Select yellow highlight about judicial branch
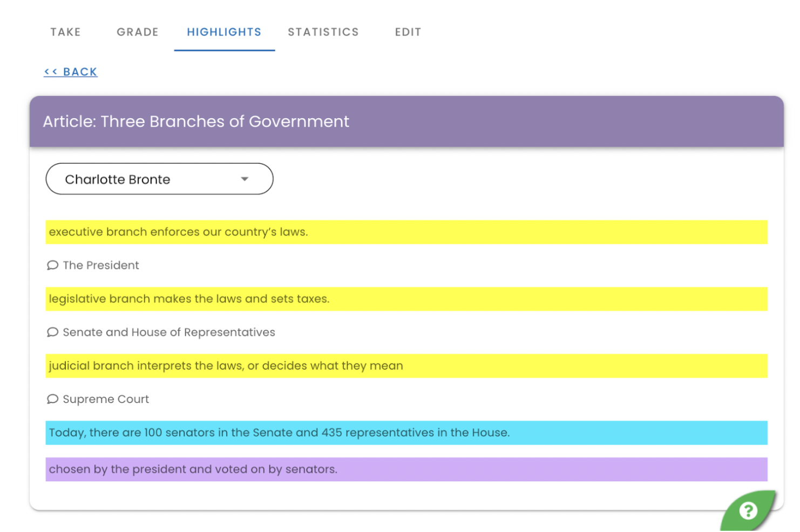Viewport: 800px width, 532px height. 406,366
